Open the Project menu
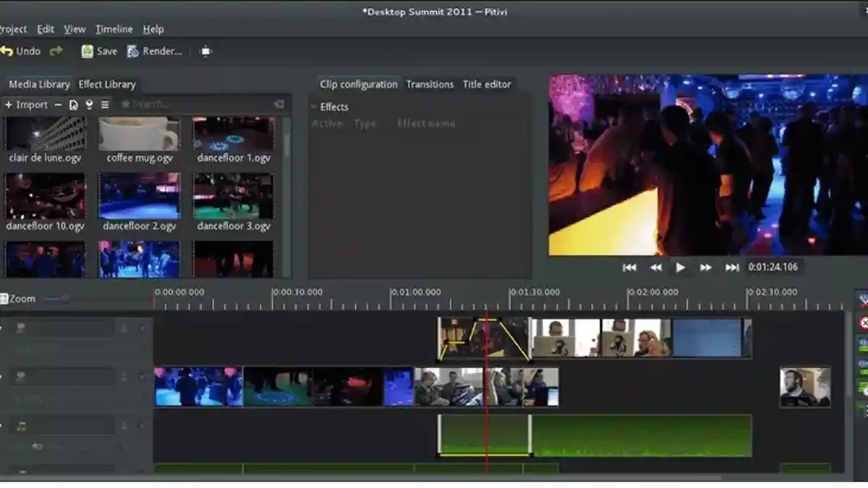 13,30
